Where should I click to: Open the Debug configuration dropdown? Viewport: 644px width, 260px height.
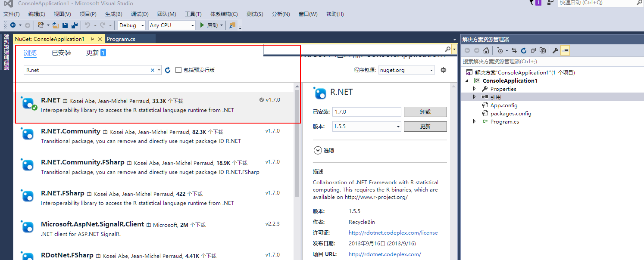coord(142,25)
